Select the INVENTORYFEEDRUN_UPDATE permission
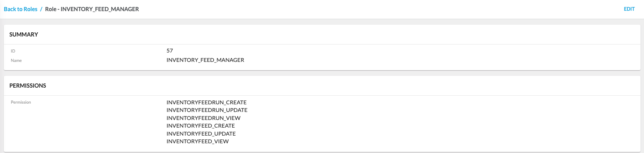The width and height of the screenshot is (644, 153). click(x=207, y=110)
